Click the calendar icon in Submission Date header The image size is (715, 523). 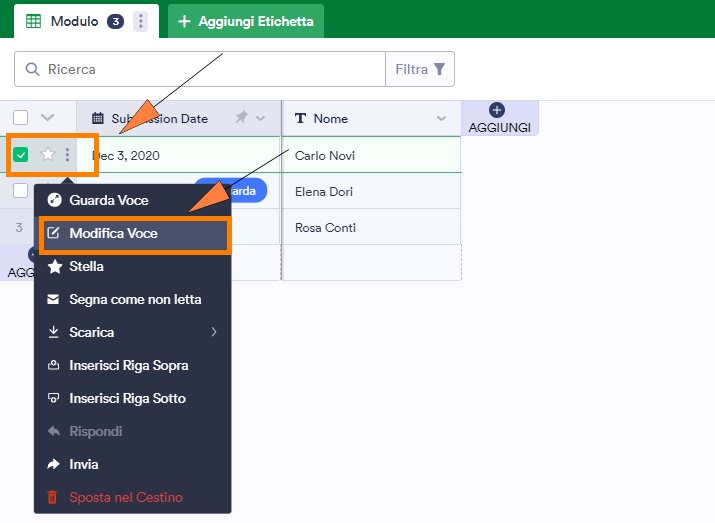coord(98,118)
